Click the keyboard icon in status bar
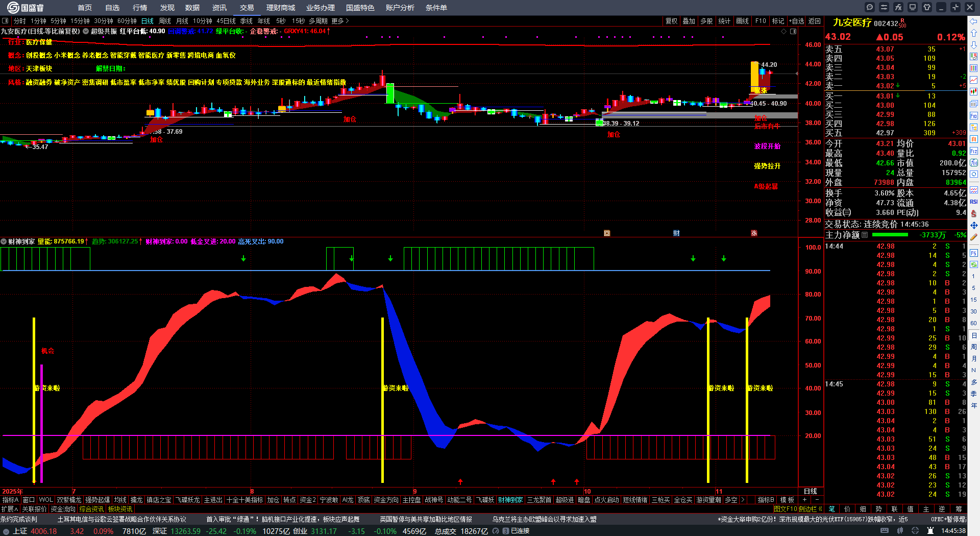 click(x=885, y=531)
